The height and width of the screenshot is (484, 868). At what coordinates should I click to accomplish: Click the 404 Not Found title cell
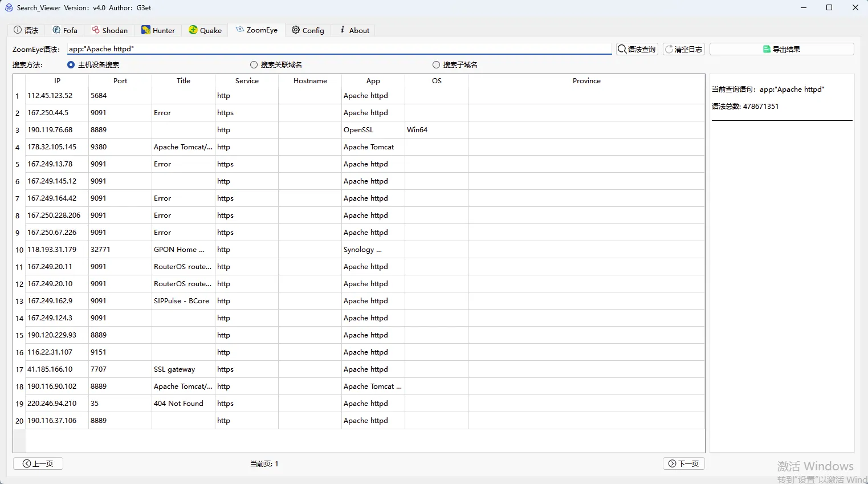point(184,404)
